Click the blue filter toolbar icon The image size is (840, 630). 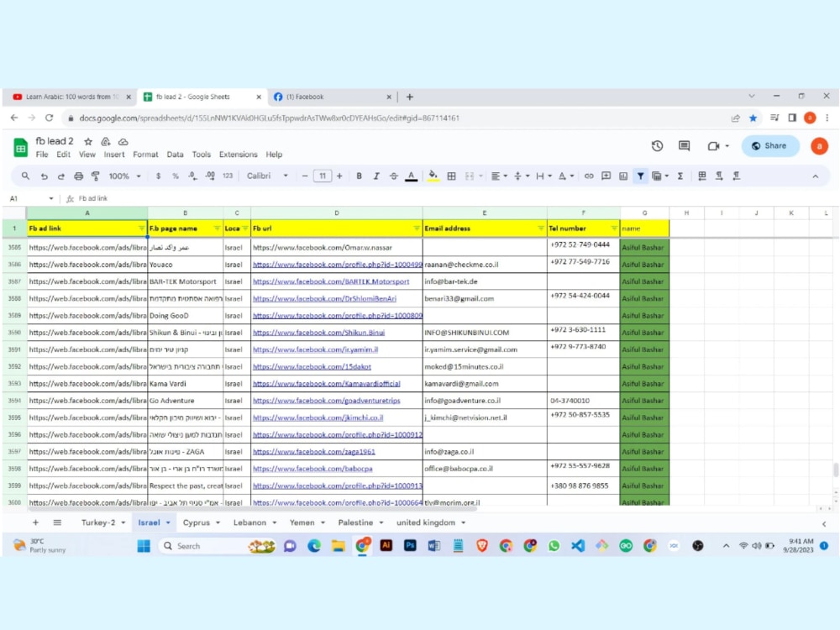[x=639, y=176]
